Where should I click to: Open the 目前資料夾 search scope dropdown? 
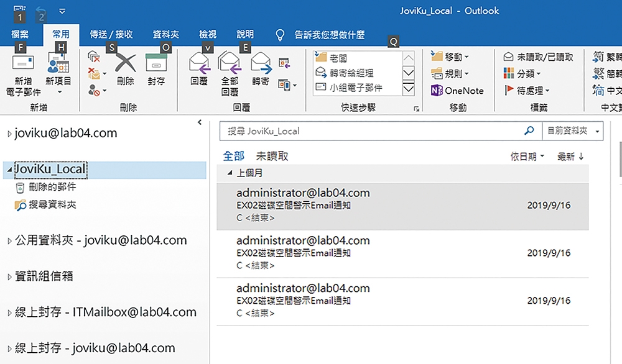[572, 131]
